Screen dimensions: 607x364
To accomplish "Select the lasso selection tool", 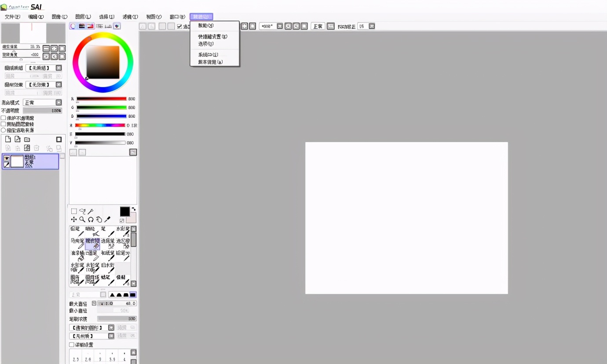I will (x=82, y=211).
